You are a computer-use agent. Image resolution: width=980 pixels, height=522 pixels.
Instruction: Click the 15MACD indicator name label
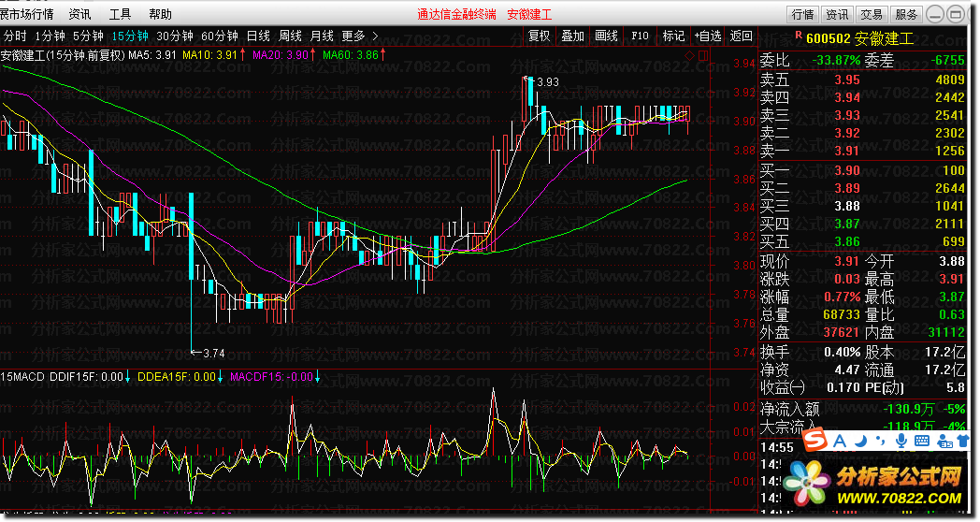[22, 376]
